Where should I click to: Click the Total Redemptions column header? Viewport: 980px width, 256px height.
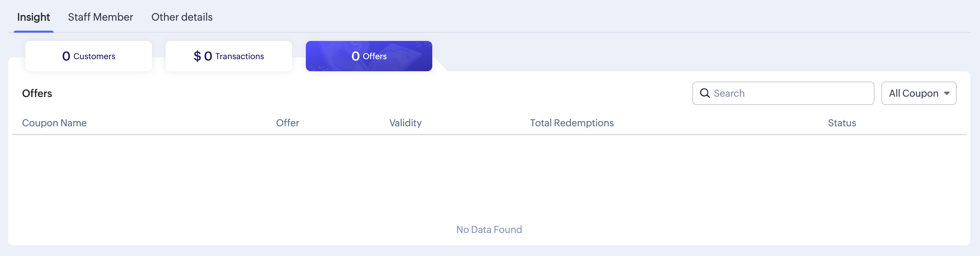tap(572, 123)
